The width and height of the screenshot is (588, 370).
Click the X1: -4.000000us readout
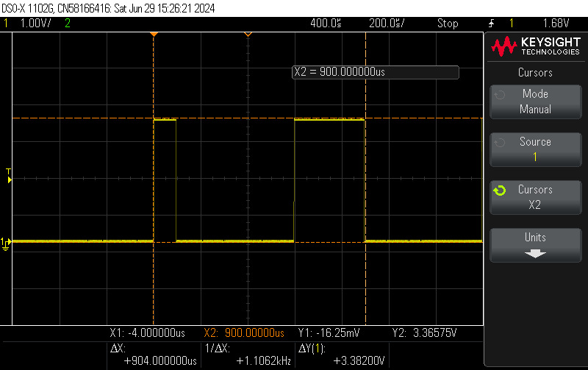148,332
